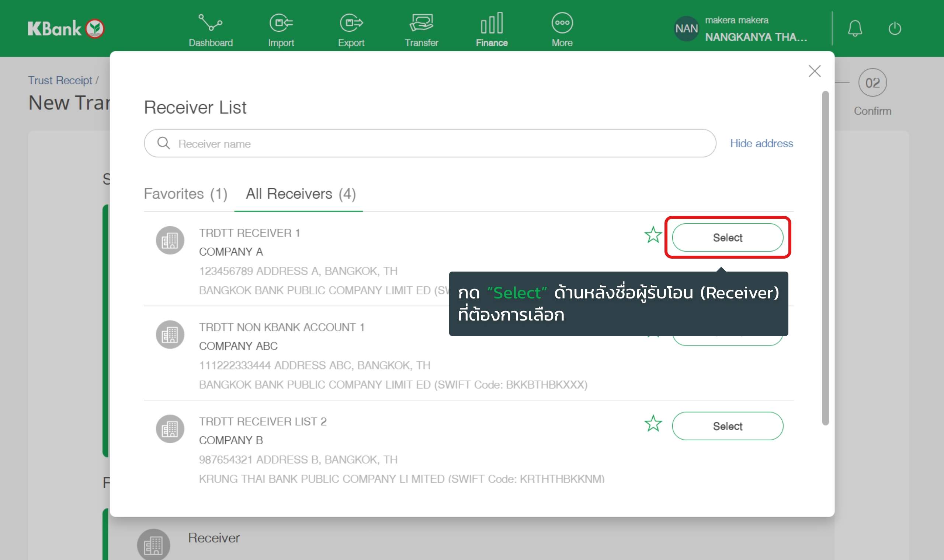
Task: Switch to All Receivers (4) tab
Action: [x=301, y=194]
